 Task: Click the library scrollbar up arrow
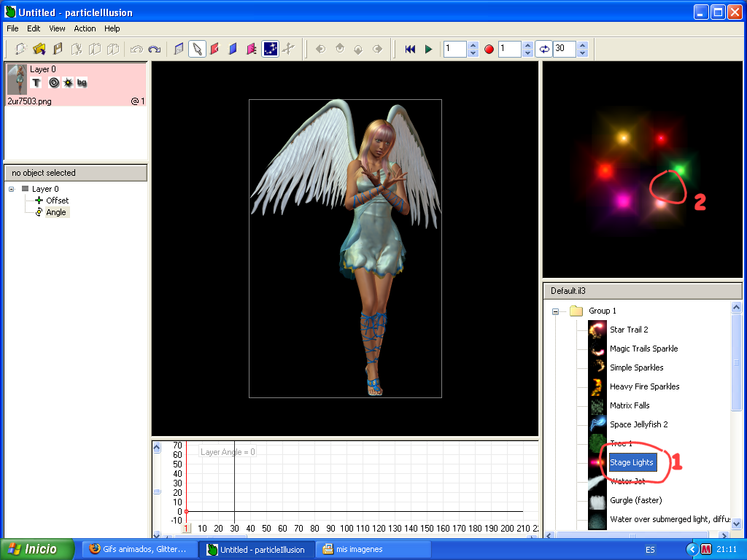point(736,307)
